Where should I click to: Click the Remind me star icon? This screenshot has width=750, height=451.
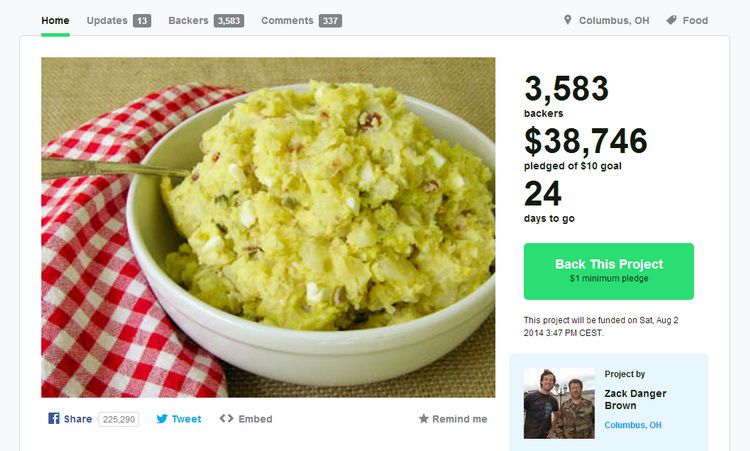tap(423, 419)
